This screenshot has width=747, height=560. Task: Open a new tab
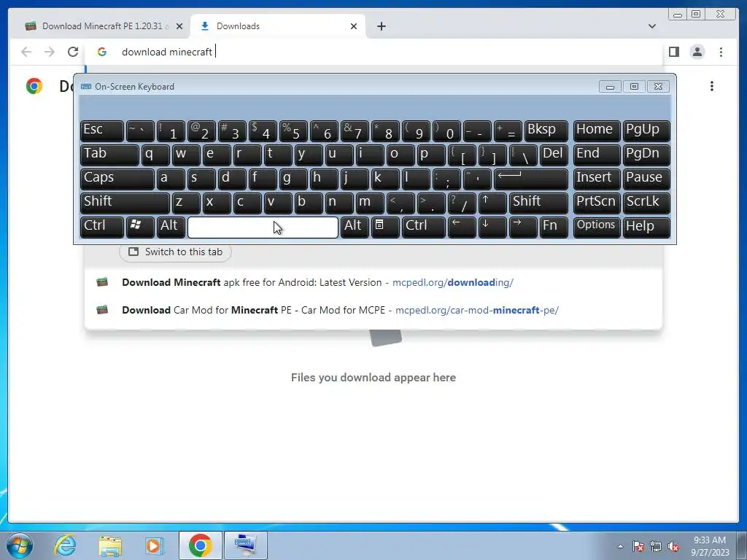click(381, 26)
